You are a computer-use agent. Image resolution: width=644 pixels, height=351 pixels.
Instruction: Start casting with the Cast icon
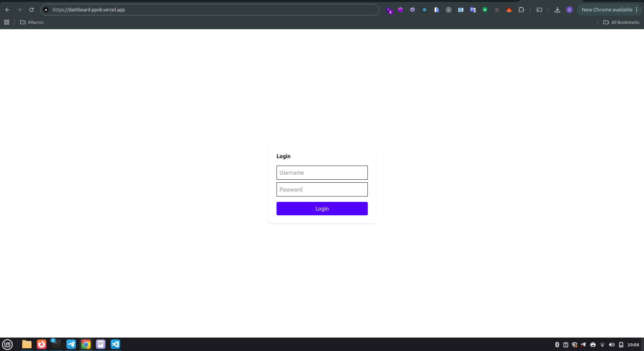coord(539,10)
